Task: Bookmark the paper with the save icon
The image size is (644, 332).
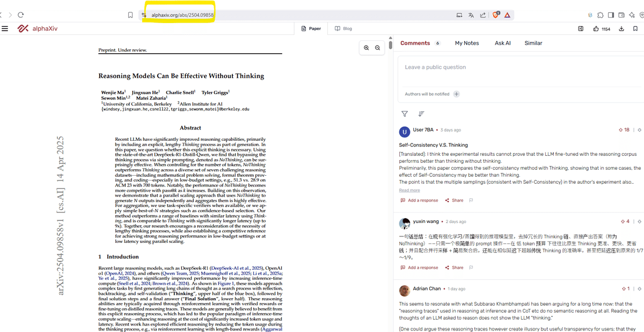Action: pos(635,28)
